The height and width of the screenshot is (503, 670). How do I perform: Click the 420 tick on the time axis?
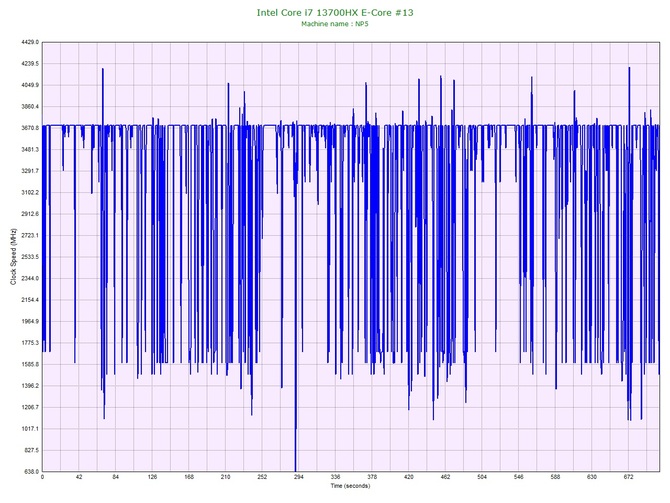pos(408,477)
